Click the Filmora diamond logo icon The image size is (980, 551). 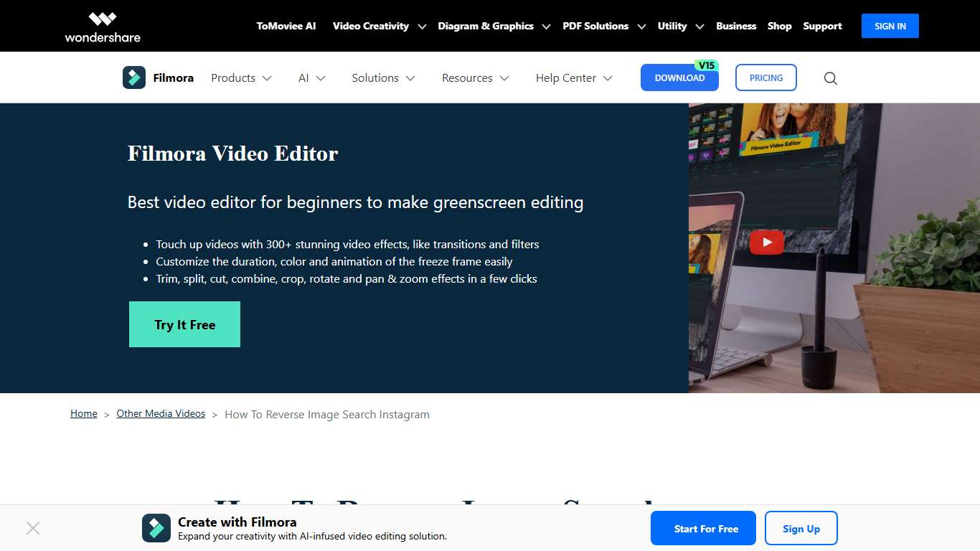133,77
